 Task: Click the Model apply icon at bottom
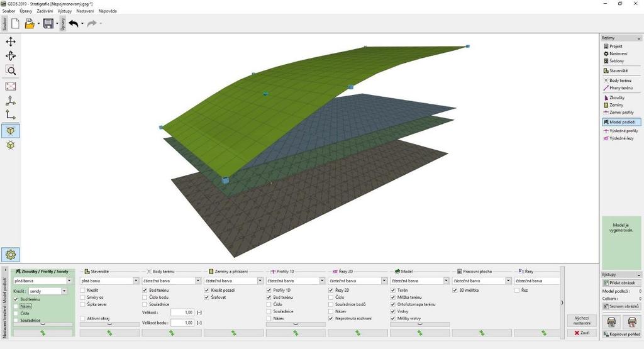[419, 333]
